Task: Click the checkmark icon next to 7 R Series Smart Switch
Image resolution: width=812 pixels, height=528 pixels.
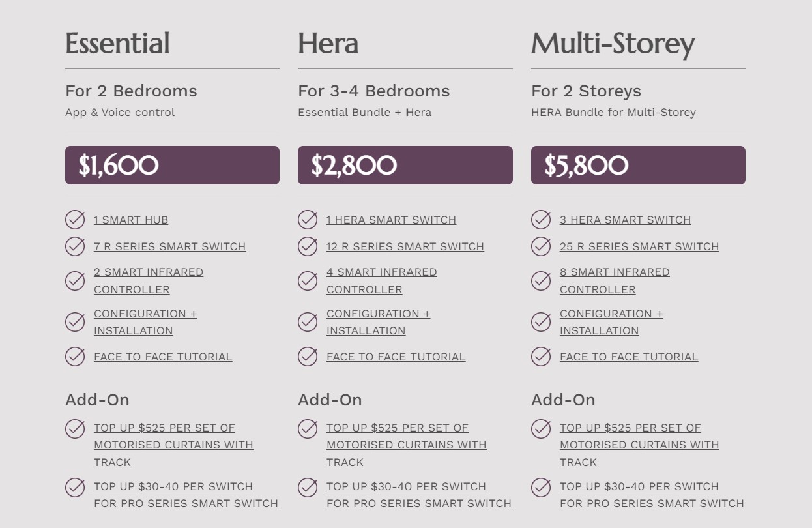Action: point(75,246)
